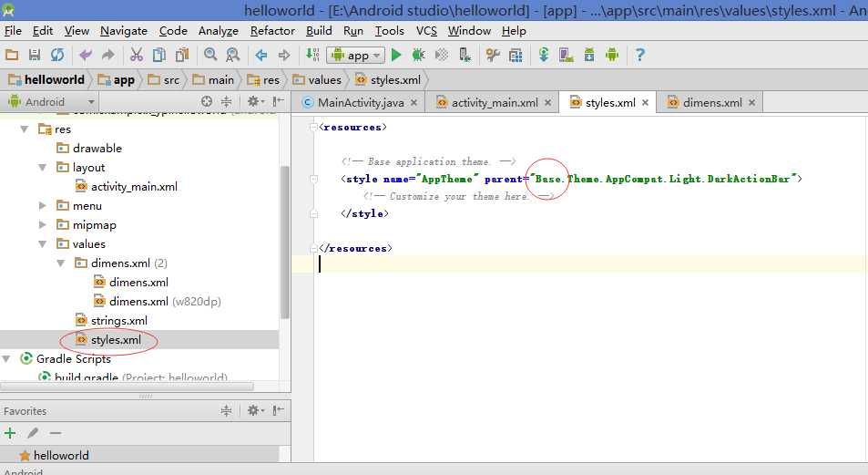The image size is (868, 475).
Task: Open the Refactor menu
Action: pos(272,31)
